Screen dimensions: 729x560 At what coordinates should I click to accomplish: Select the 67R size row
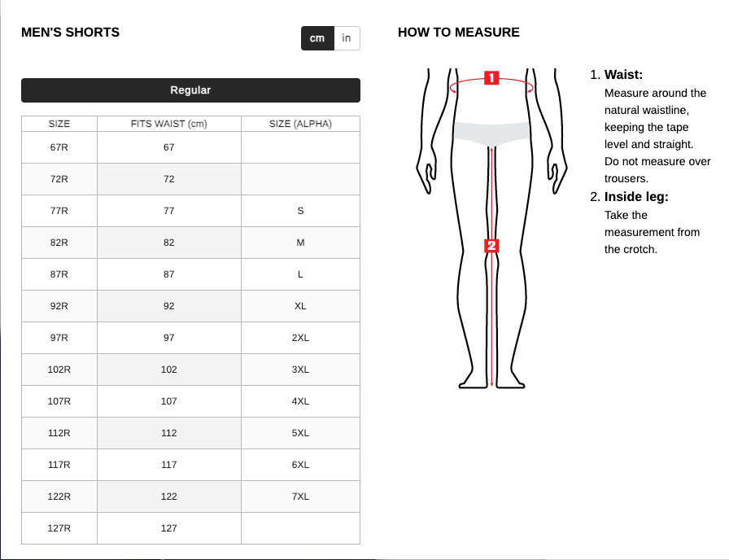tap(59, 147)
